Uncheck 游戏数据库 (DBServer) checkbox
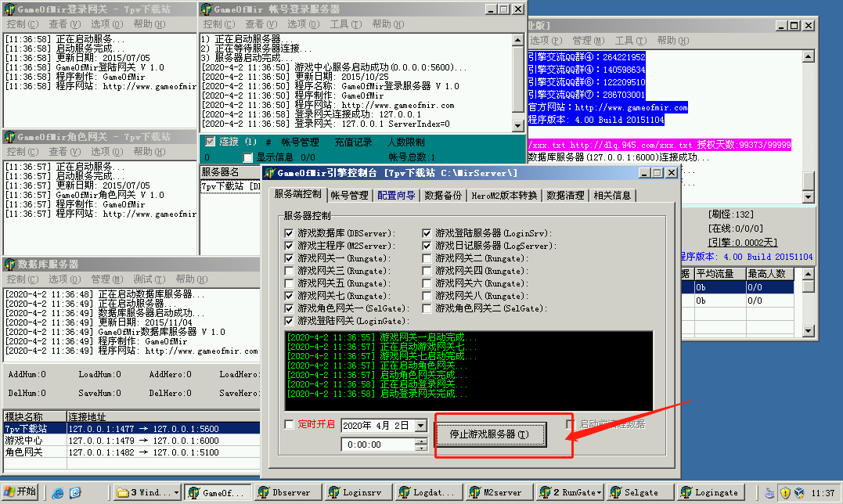This screenshot has width=843, height=504. 290,233
